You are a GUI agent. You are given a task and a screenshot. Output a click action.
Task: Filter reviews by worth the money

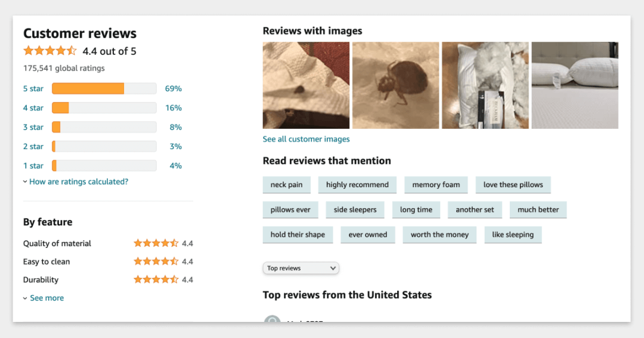[439, 235]
